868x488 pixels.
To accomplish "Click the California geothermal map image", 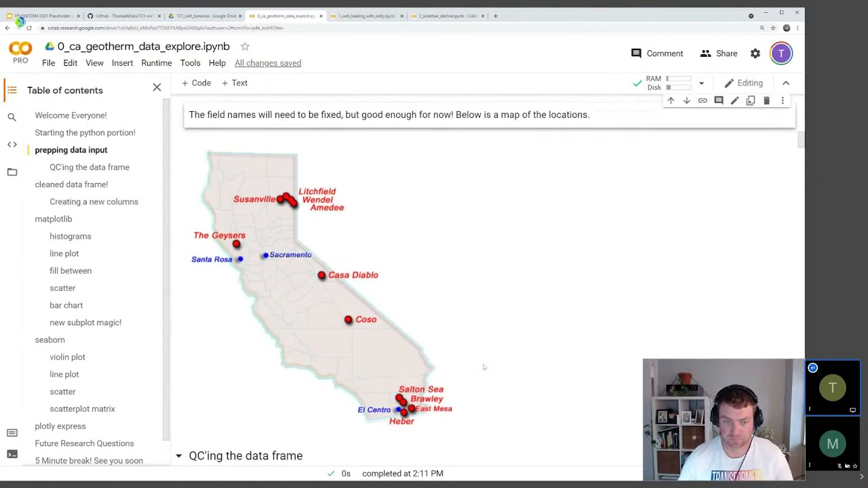I will 323,288.
